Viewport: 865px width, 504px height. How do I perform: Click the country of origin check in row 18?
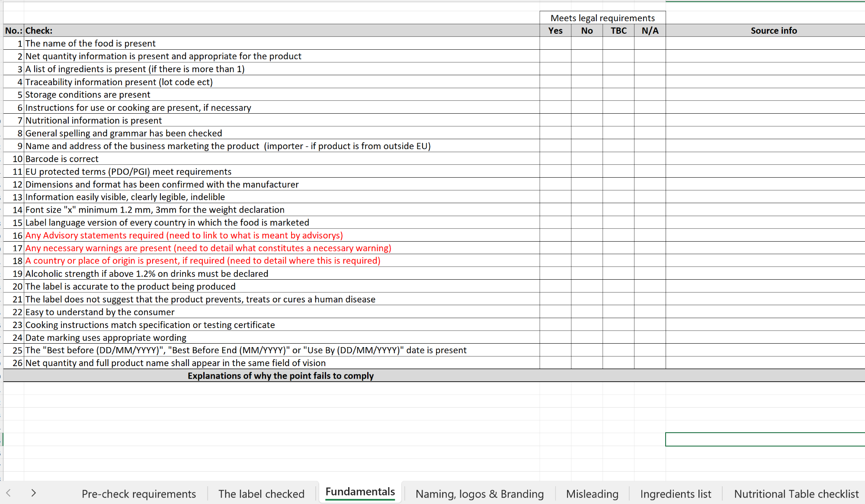pos(202,261)
